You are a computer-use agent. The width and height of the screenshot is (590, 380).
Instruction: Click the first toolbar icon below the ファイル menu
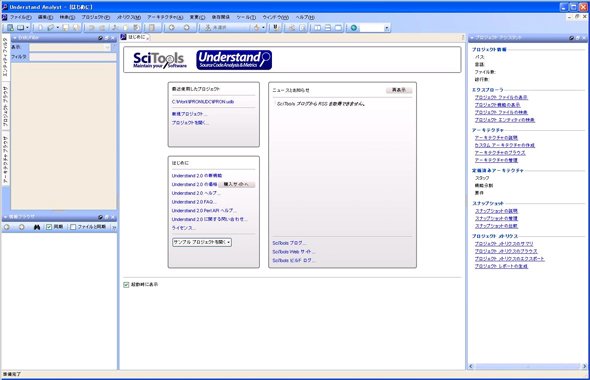[x=11, y=28]
